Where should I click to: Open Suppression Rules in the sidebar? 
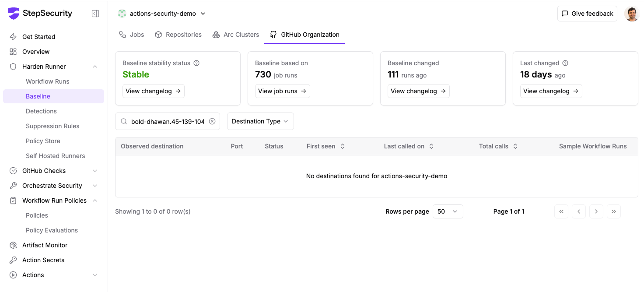[x=53, y=126]
